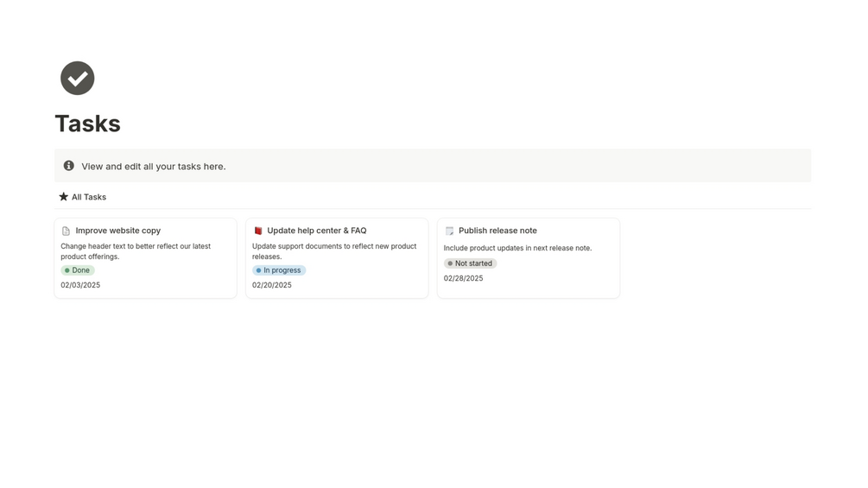
Task: Click the 02/03/2025 due date
Action: point(80,285)
